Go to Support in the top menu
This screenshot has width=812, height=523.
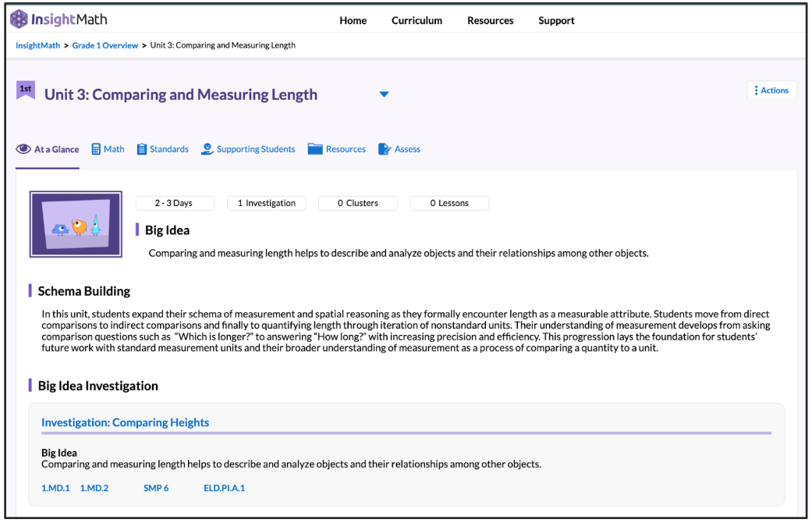click(556, 21)
